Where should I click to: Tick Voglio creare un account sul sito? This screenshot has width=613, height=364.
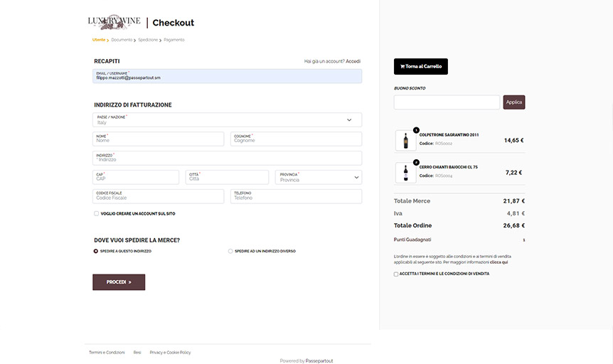click(97, 213)
